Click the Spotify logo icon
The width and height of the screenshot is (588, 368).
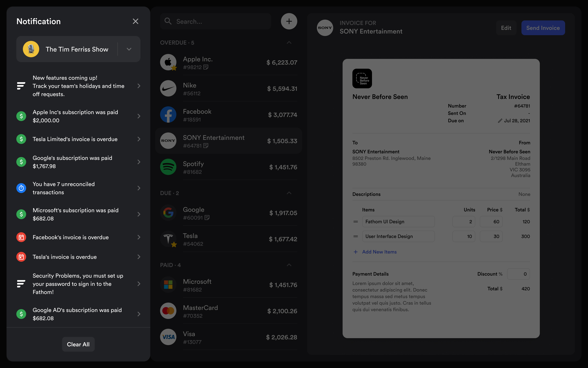click(x=168, y=167)
